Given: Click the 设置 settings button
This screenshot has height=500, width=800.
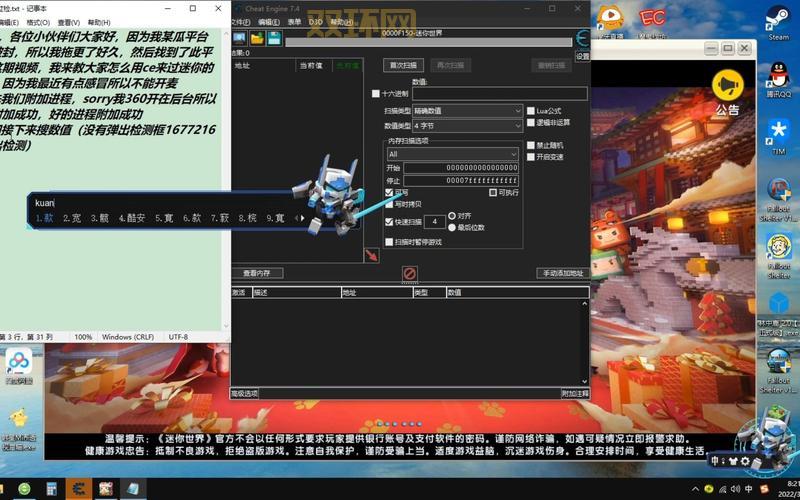Looking at the screenshot, I should pyautogui.click(x=583, y=56).
